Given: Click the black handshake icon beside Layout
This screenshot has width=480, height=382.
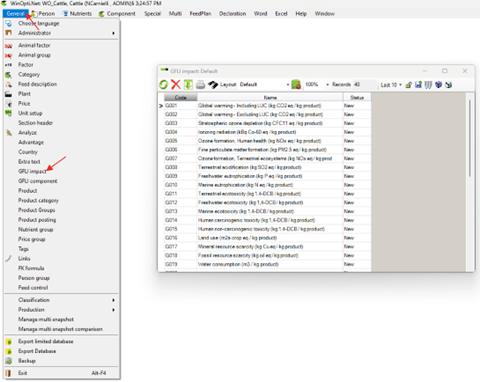Looking at the screenshot, I should [213, 85].
